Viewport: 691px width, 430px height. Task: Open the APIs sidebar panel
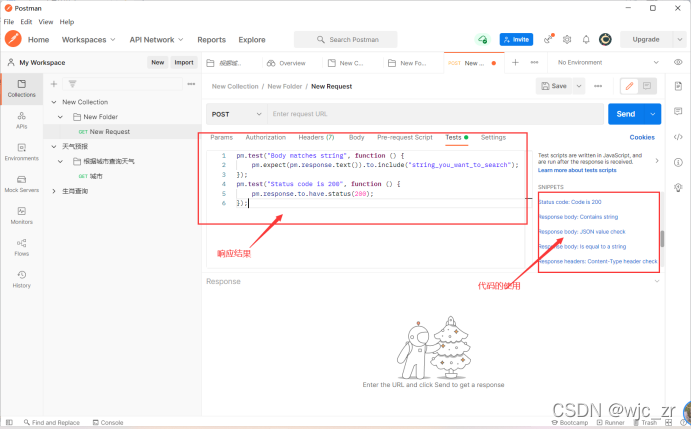[x=22, y=120]
